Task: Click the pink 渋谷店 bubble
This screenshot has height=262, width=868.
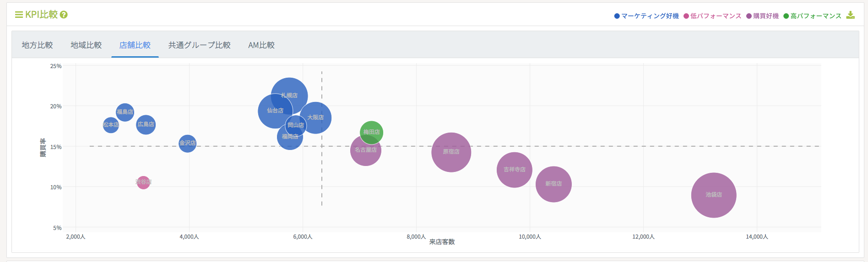Action: coord(143,182)
